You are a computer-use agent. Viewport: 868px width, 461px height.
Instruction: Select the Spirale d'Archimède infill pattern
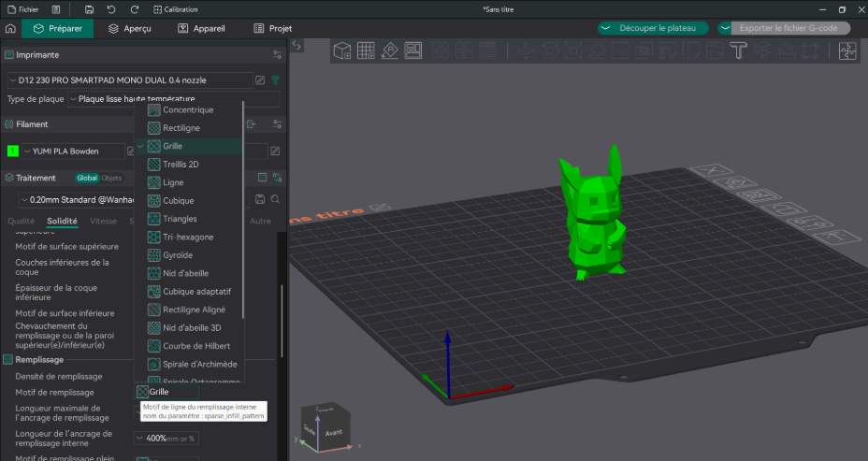pyautogui.click(x=188, y=364)
